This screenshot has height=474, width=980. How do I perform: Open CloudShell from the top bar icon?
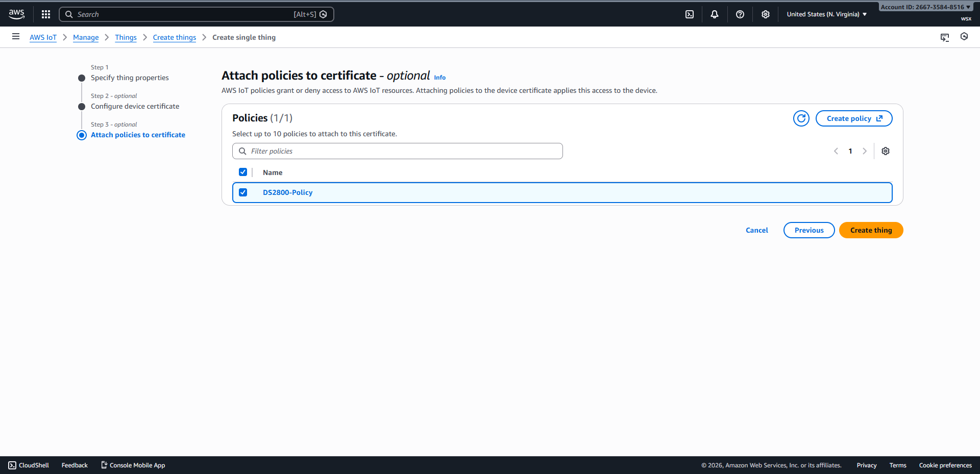(690, 14)
